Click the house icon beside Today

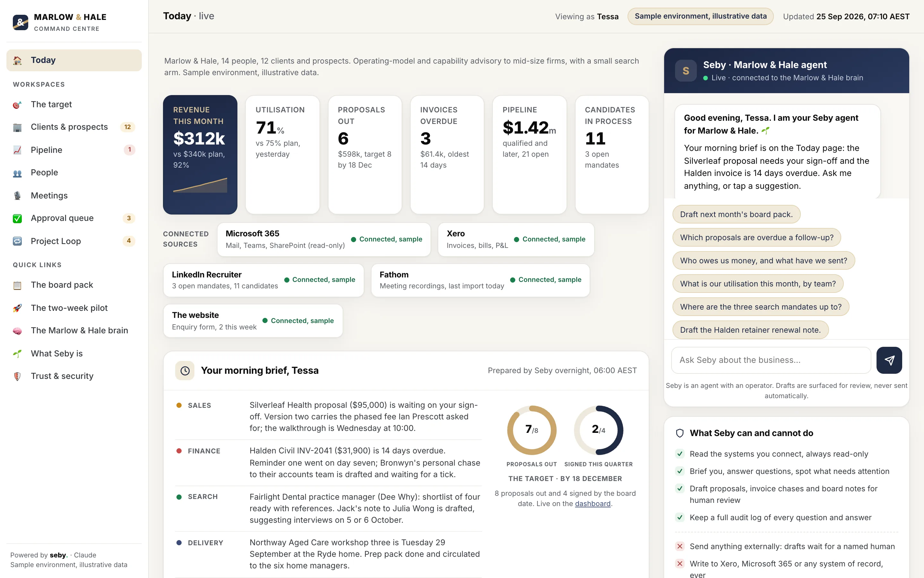click(17, 60)
